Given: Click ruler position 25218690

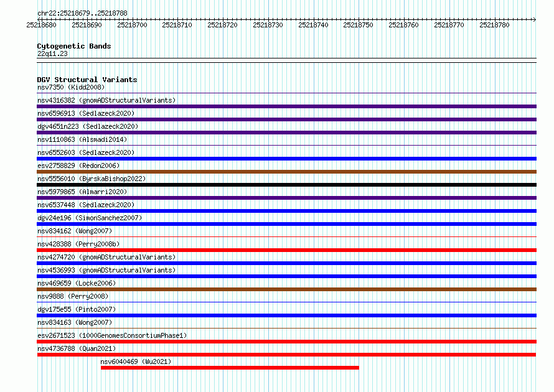Looking at the screenshot, I should 87,25.
